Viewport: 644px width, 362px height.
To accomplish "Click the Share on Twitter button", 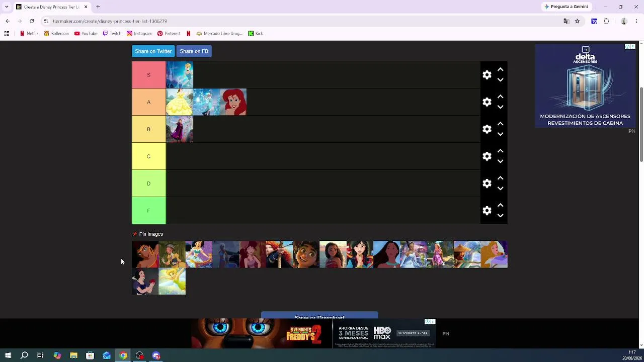I will coord(153,51).
